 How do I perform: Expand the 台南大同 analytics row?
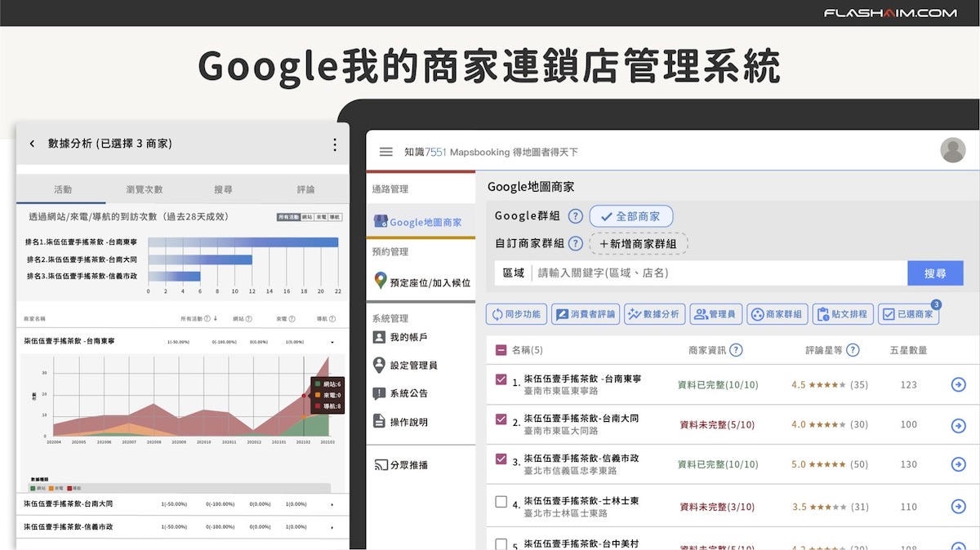(332, 505)
